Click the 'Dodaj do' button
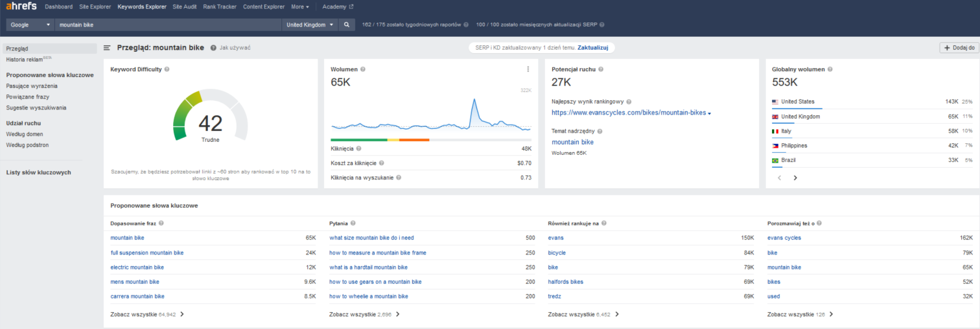This screenshot has width=980, height=329. point(959,48)
